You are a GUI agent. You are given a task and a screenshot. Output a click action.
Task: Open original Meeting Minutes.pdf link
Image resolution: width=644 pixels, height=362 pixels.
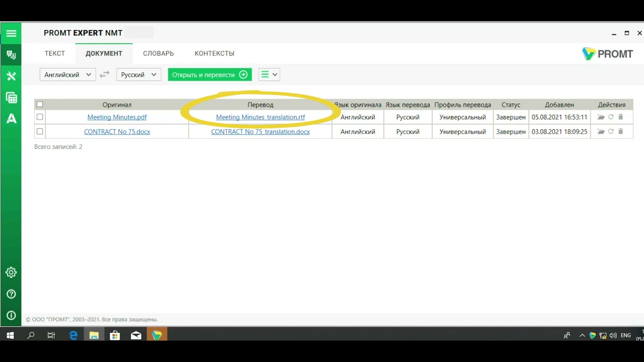(x=117, y=117)
